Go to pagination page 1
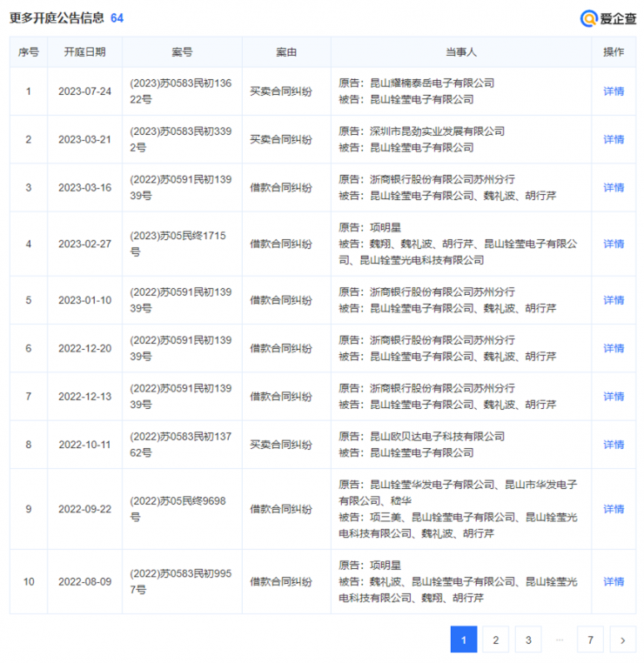 coord(464,640)
